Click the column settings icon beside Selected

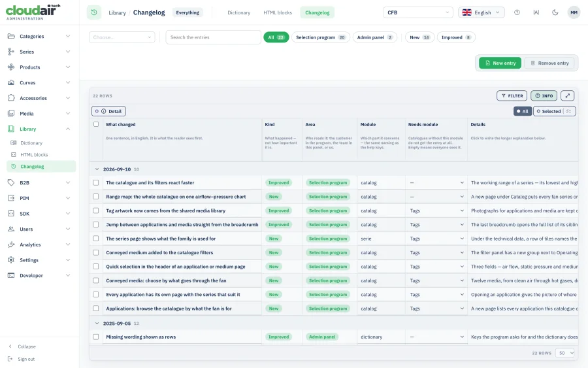pyautogui.click(x=569, y=111)
